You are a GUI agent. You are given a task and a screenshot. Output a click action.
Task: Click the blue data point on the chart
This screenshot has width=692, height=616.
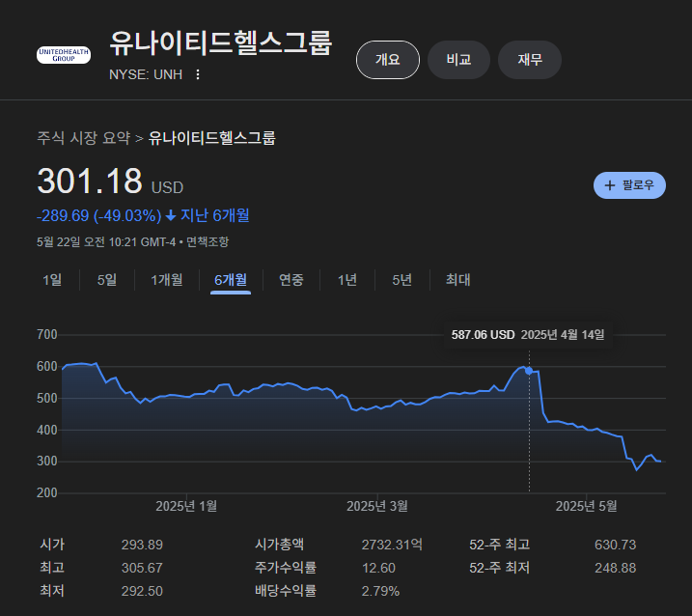tap(529, 371)
